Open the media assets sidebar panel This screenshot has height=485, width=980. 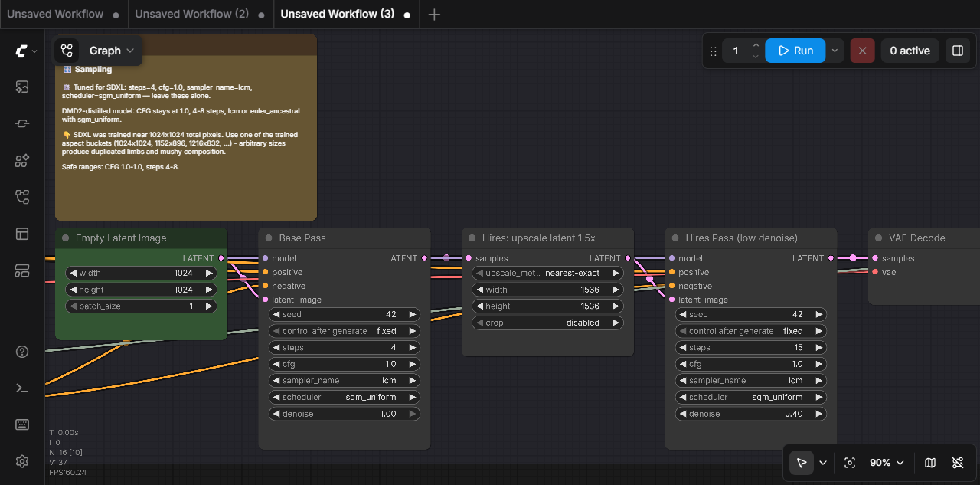tap(22, 87)
